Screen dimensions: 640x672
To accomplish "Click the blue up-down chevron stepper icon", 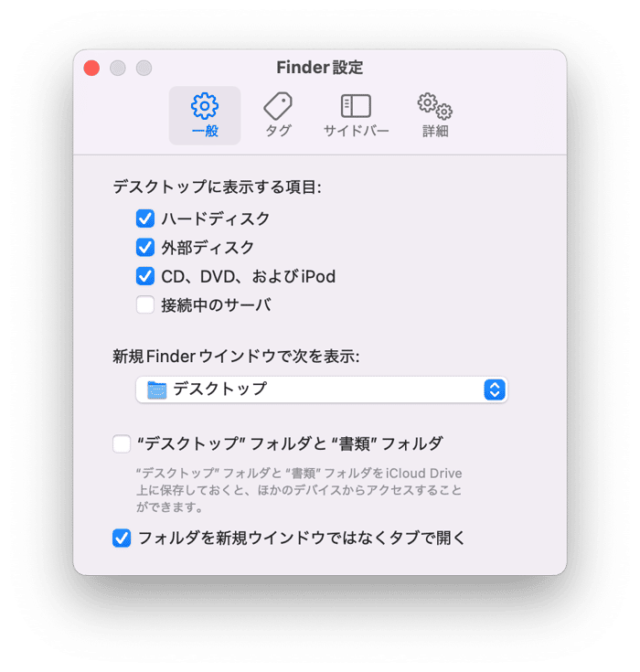I will [x=495, y=389].
